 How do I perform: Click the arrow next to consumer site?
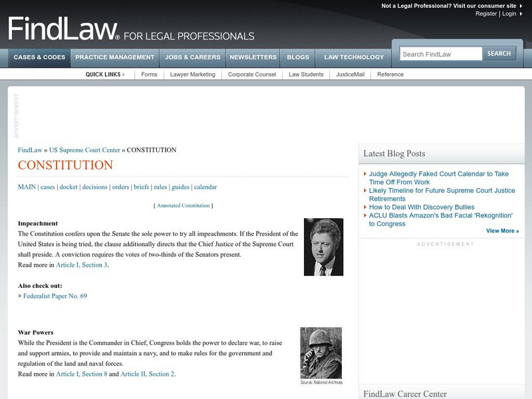[x=521, y=6]
